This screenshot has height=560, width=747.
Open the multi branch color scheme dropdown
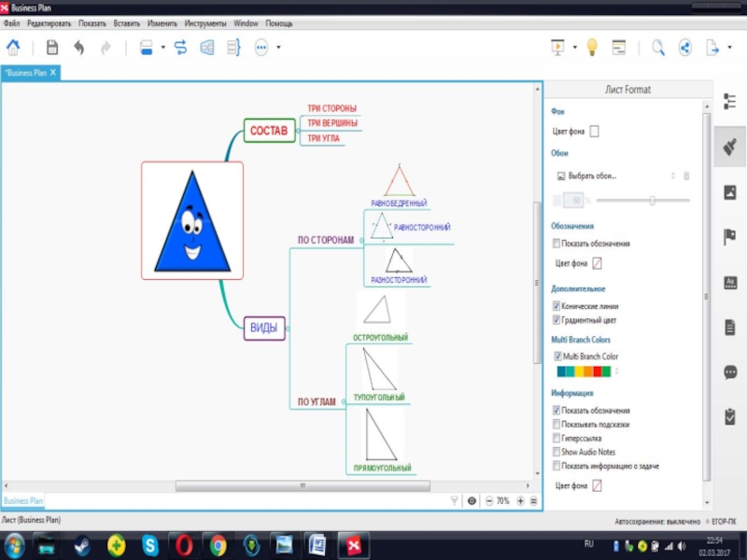(x=616, y=371)
